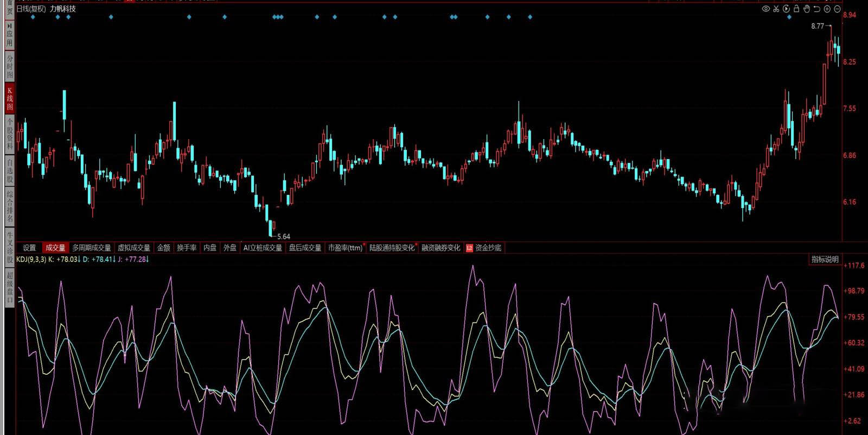Click the undo arrow icon
868x435 pixels.
(x=816, y=9)
